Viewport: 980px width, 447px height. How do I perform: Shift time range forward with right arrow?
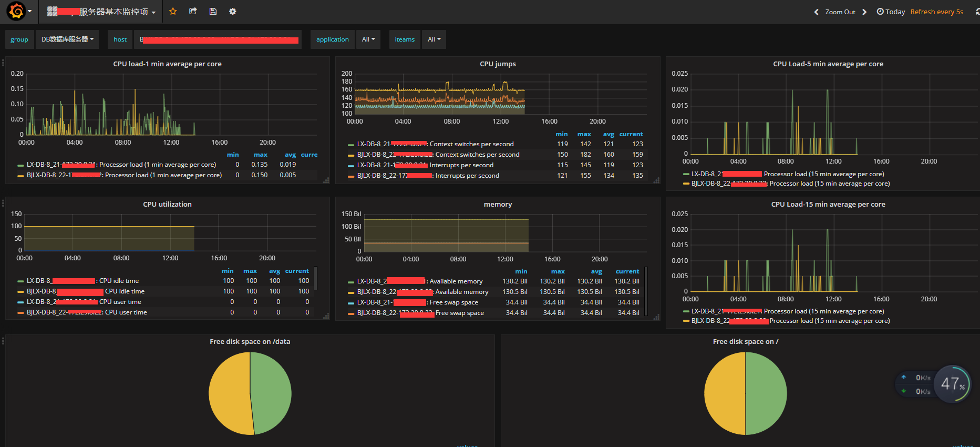(x=864, y=12)
